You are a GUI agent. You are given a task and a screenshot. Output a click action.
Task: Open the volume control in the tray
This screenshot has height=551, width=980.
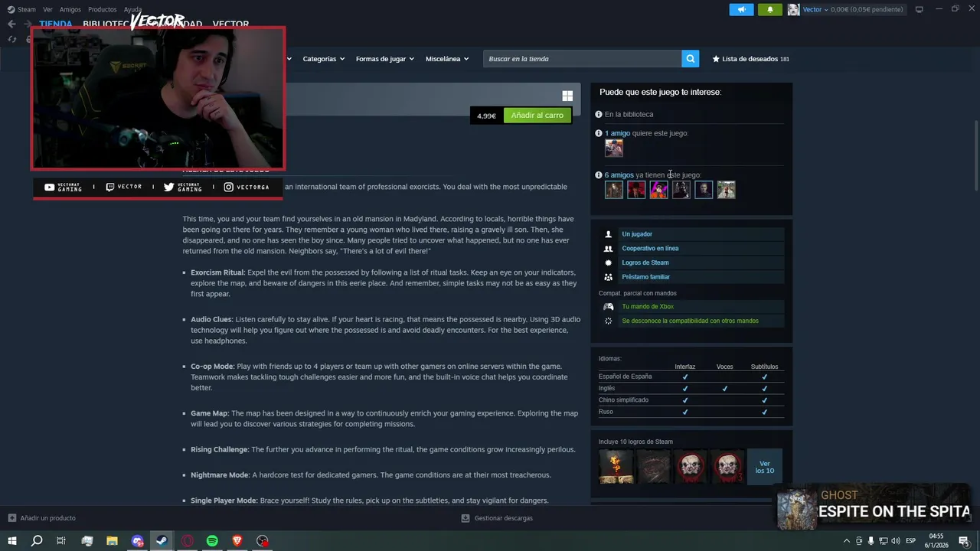[896, 541]
